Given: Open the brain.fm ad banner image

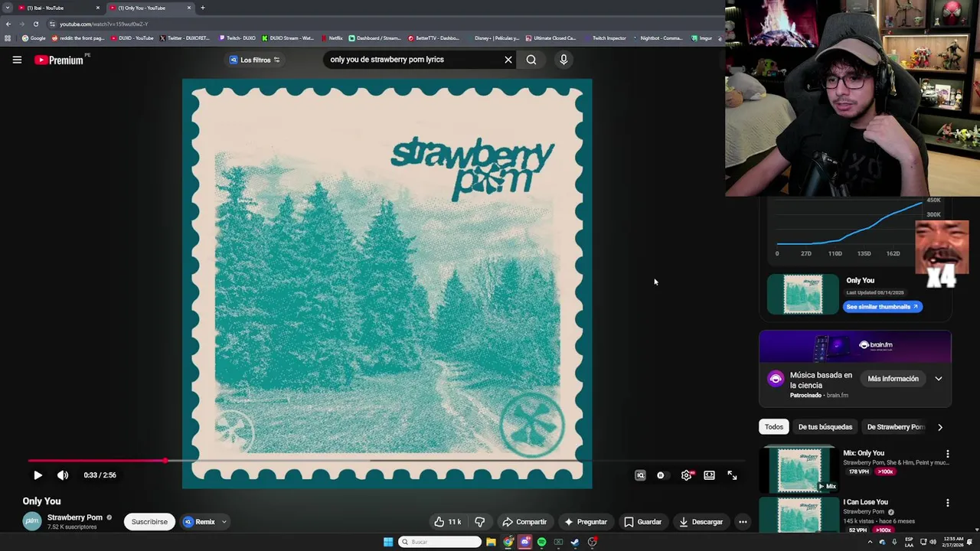Looking at the screenshot, I should pyautogui.click(x=855, y=347).
